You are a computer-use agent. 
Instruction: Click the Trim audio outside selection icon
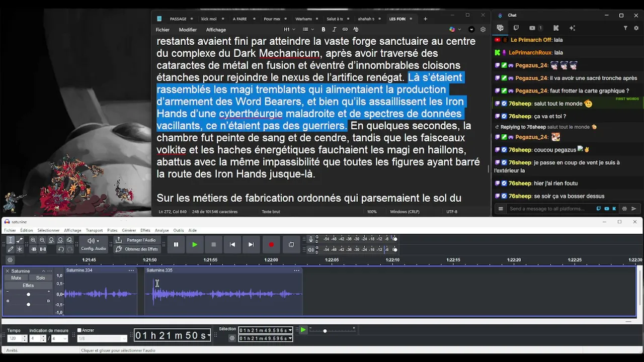click(x=33, y=249)
